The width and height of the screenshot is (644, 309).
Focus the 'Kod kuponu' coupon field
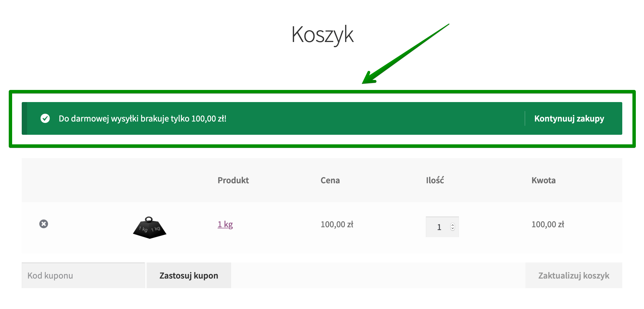point(83,275)
